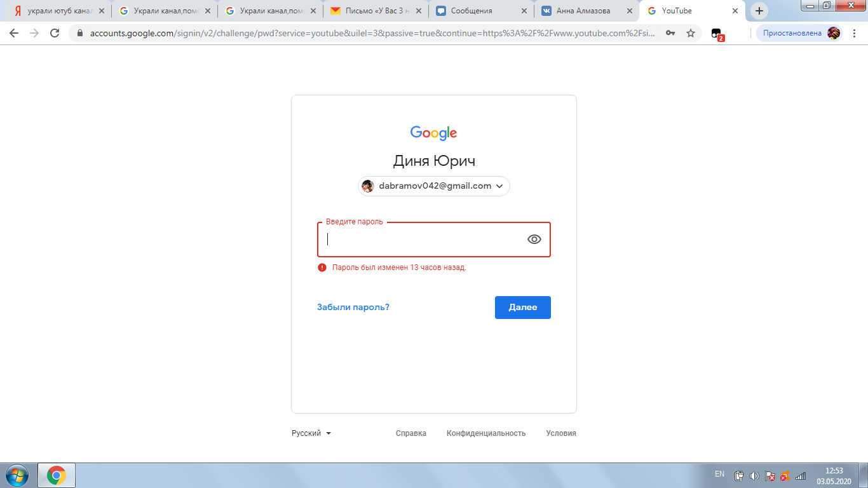Click the Yandex favicon on first tab

click(19, 11)
